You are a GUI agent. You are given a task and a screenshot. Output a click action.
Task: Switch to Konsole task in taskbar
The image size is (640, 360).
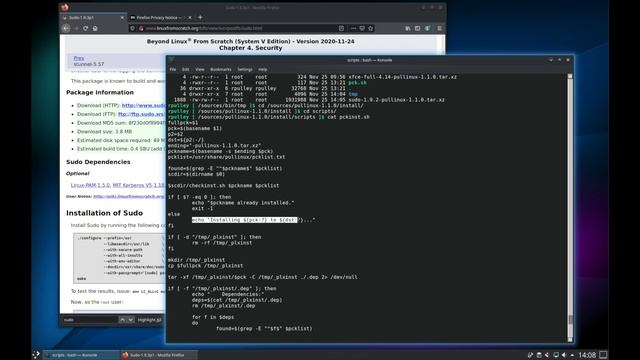pyautogui.click(x=81, y=355)
